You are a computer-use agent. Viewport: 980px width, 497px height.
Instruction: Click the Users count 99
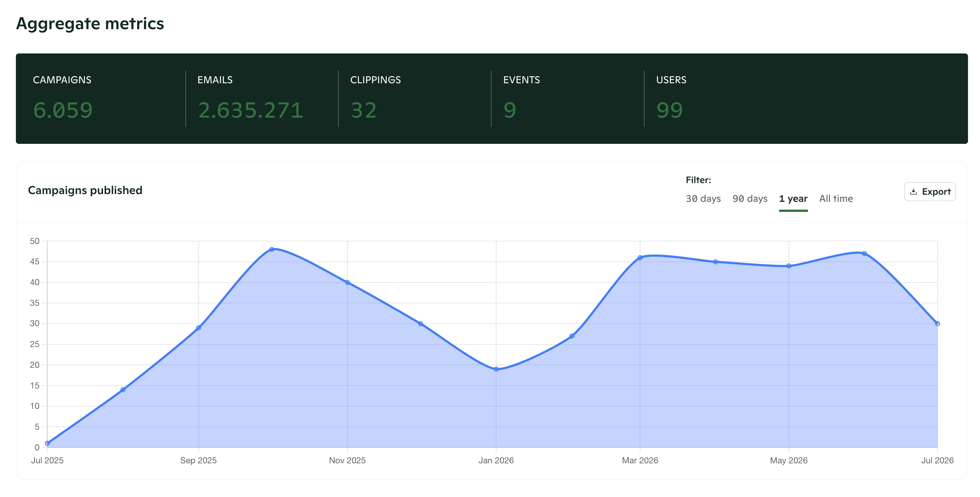coord(670,110)
